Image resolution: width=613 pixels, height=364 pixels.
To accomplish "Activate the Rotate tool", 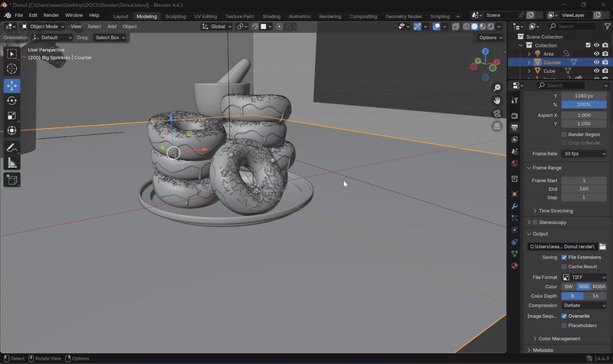I will [x=12, y=101].
